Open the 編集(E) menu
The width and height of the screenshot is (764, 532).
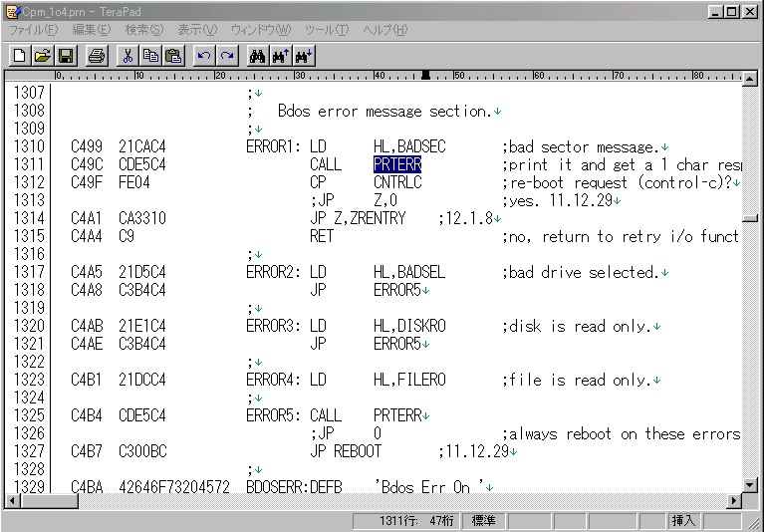tap(92, 30)
